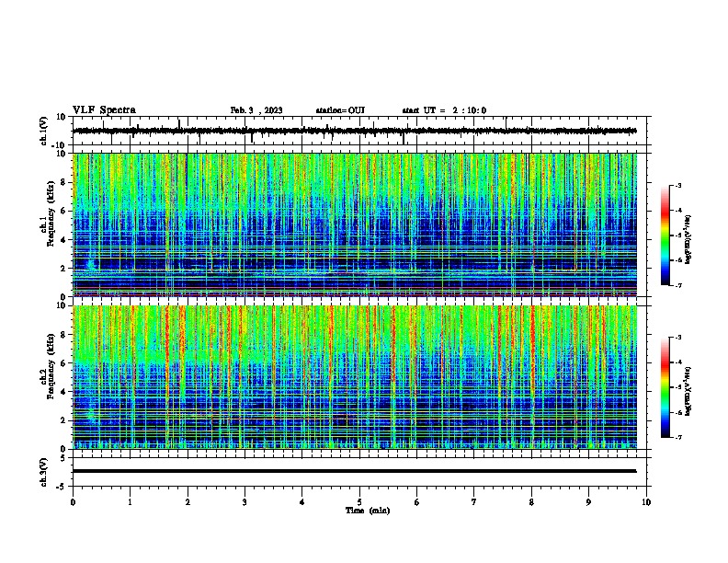Viewport: 728px width, 563px height.
Task: Click the "station=OUI" header label
Action: [340, 110]
